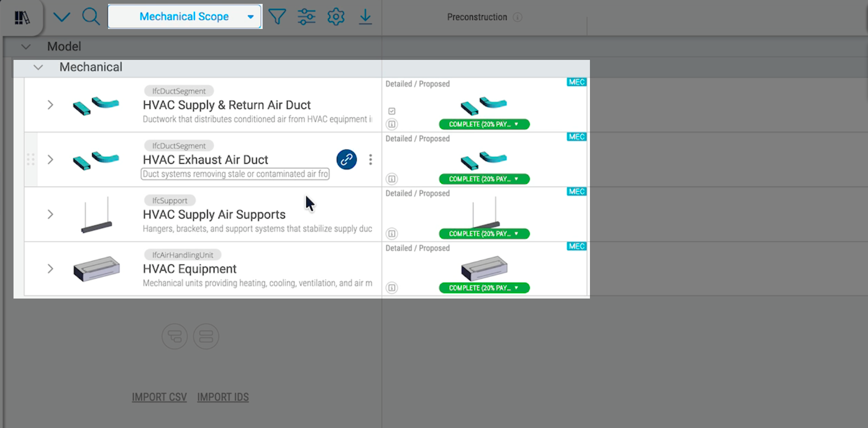
Task: Select the HVAC Supply Air Supports title
Action: click(214, 214)
